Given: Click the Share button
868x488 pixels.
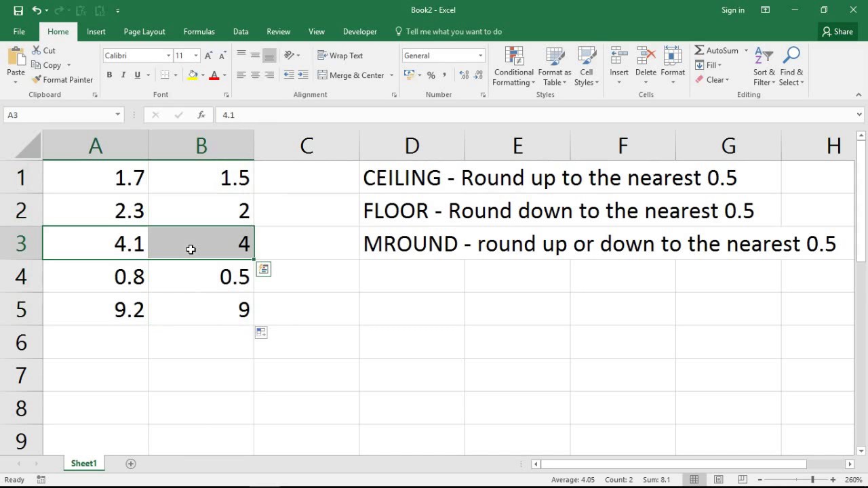Looking at the screenshot, I should pyautogui.click(x=837, y=32).
